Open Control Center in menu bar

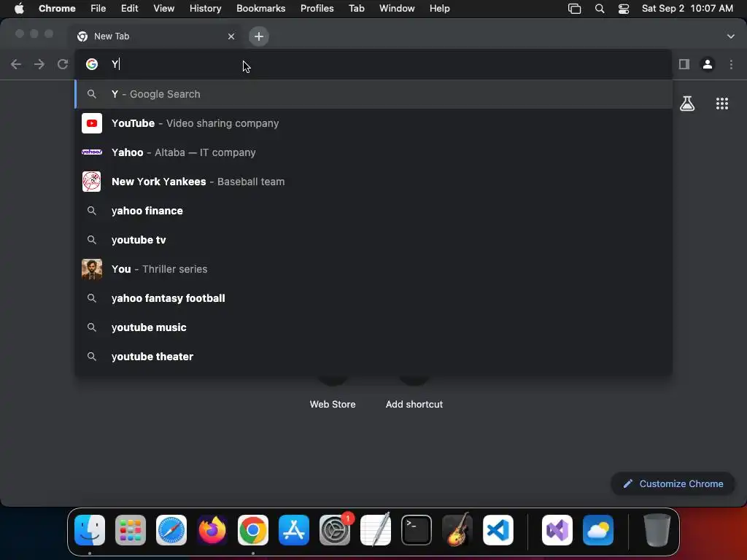624,9
